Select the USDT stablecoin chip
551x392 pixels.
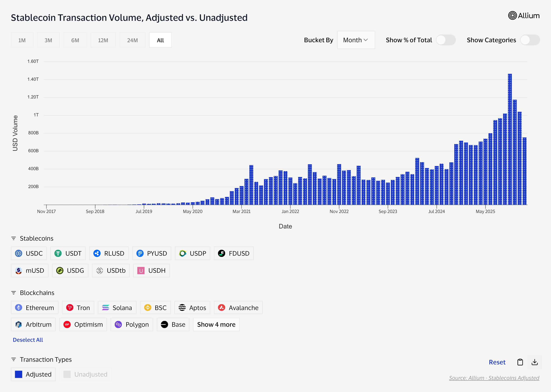(x=68, y=253)
